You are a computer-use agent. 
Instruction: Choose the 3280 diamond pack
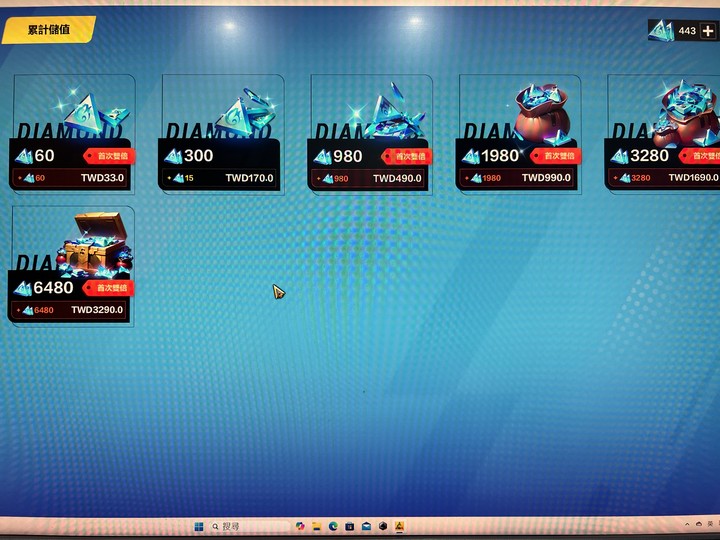coord(664,134)
